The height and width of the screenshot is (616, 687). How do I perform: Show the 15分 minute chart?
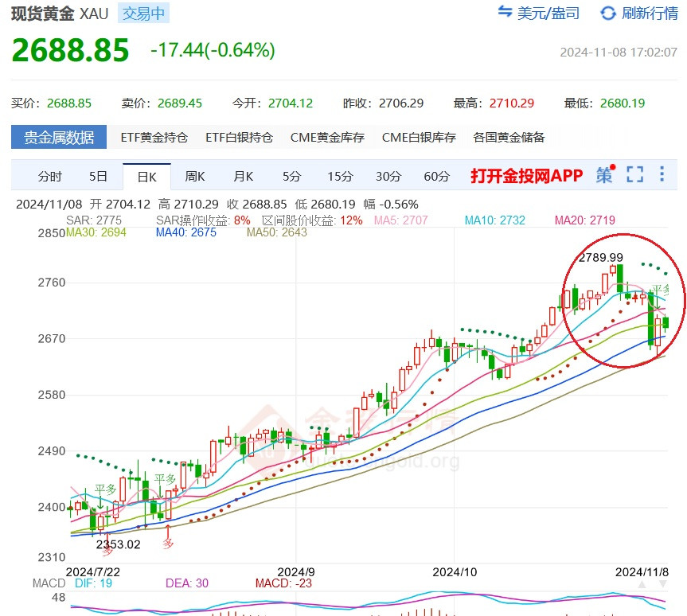(340, 176)
